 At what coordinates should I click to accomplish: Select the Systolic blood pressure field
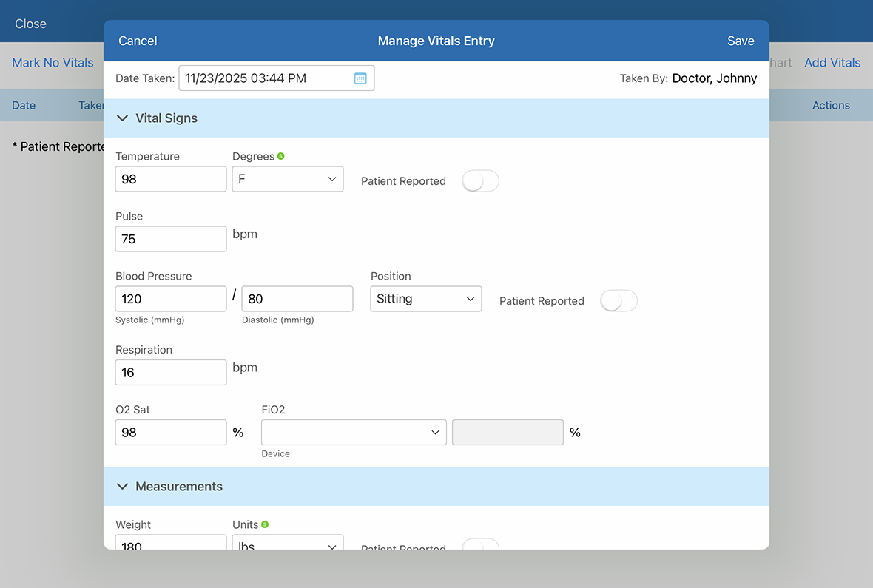pos(171,299)
